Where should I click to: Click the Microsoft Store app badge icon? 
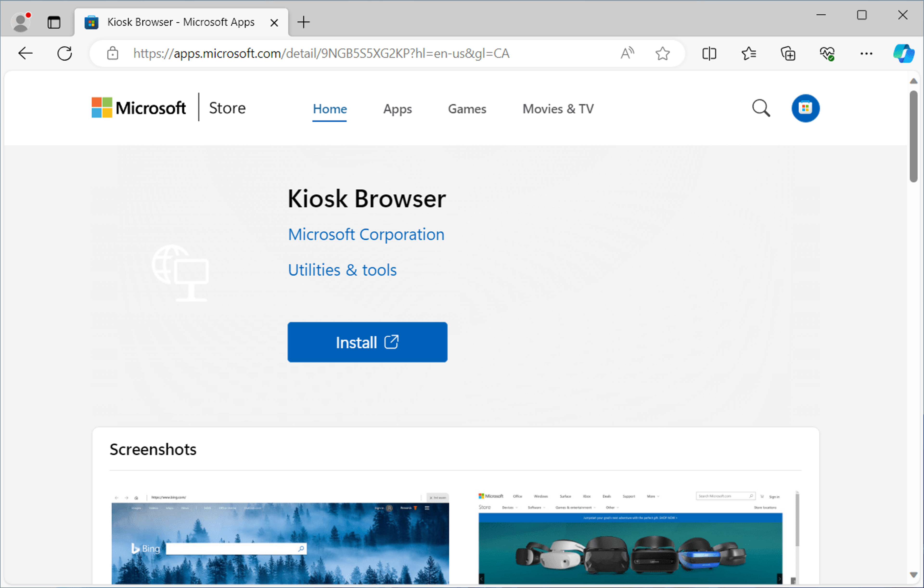click(x=805, y=108)
